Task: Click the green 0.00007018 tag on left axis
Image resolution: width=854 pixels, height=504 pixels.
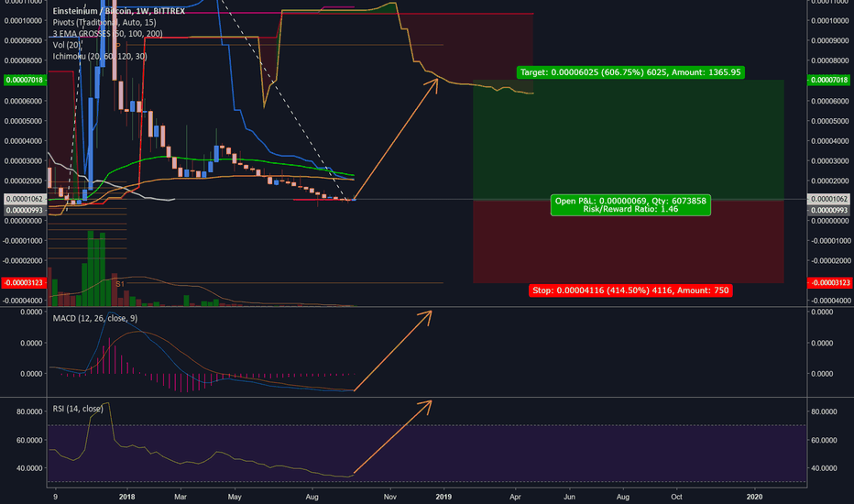Action: pos(24,80)
